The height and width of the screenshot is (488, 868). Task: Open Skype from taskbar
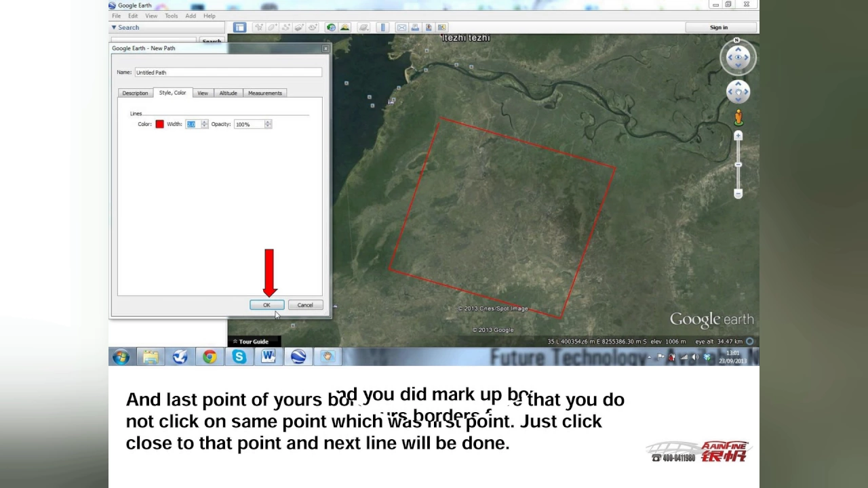pyautogui.click(x=239, y=357)
